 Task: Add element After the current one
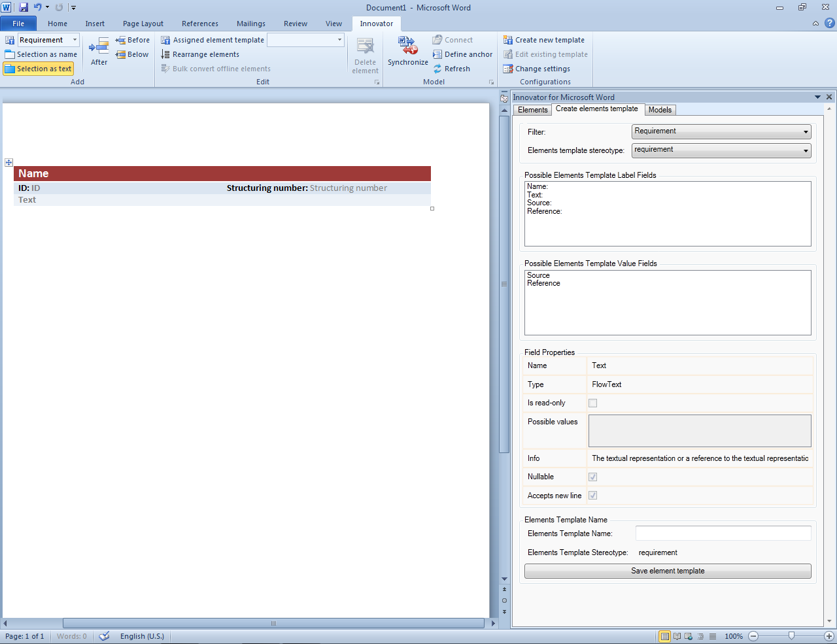click(99, 52)
